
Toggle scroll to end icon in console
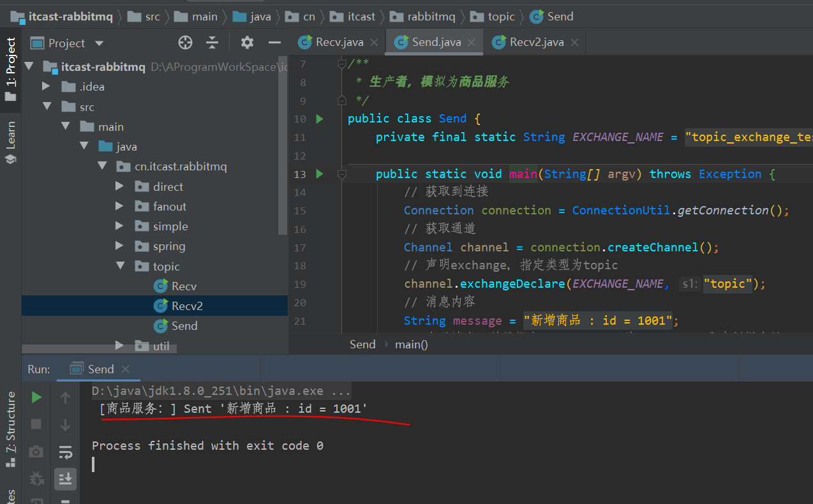coord(65,478)
